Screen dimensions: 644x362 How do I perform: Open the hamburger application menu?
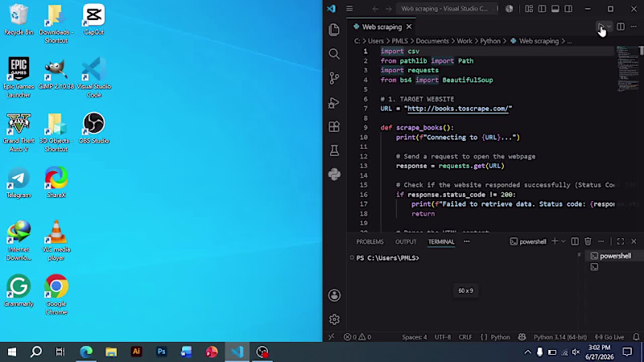[349, 9]
